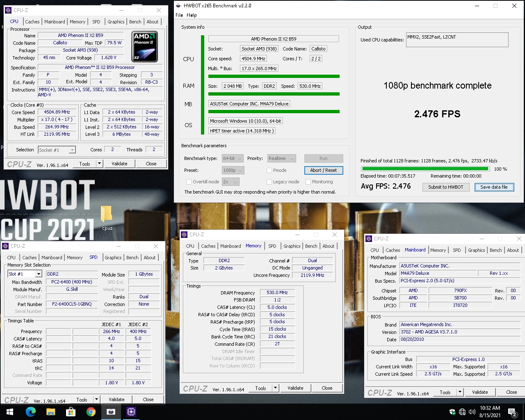Expand Tools arrow in CPU-Z CPU window
525x420 pixels.
click(99, 164)
